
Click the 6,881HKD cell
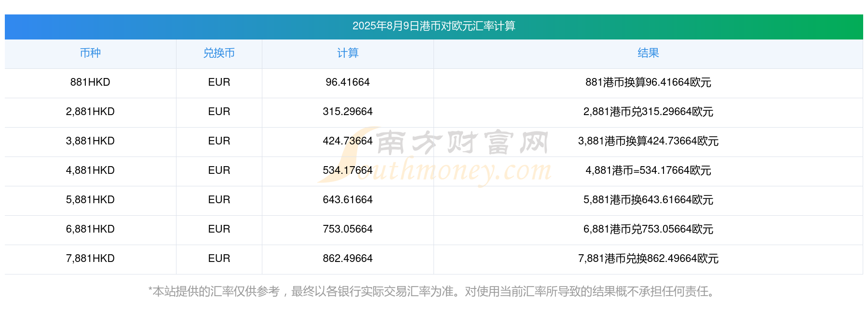90,229
